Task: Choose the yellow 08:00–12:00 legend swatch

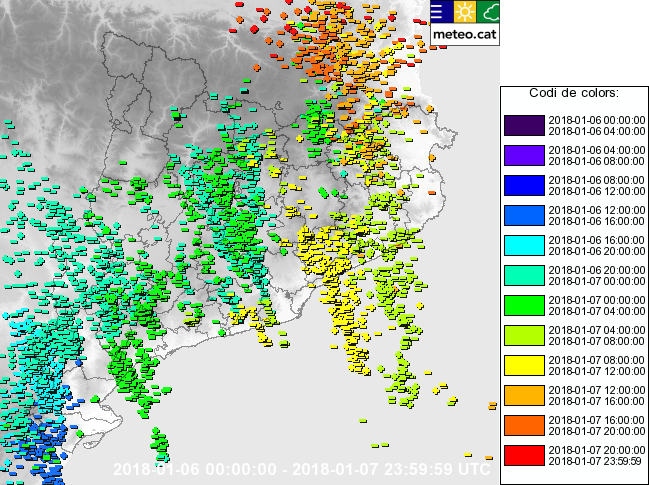Action: 525,365
